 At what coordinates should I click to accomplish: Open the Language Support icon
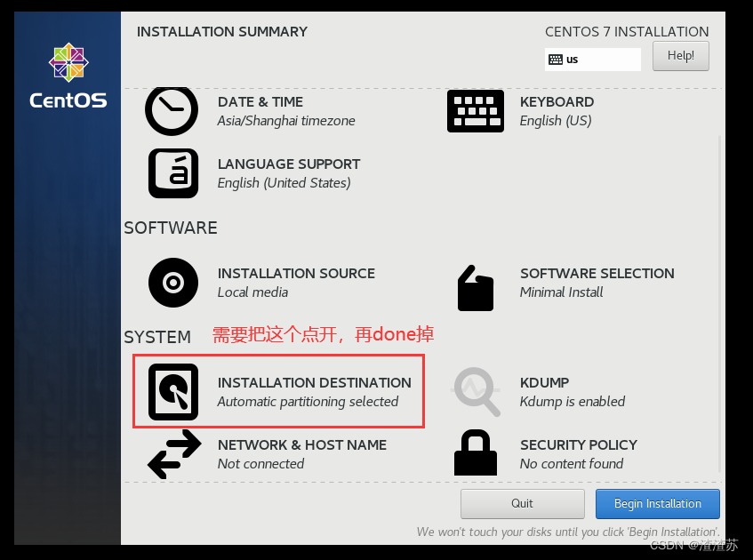[x=173, y=173]
